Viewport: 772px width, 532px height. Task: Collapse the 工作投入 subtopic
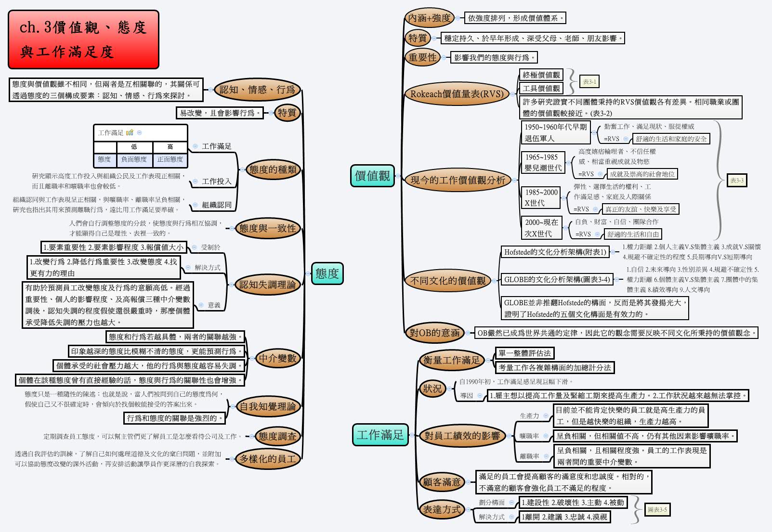[x=196, y=181]
